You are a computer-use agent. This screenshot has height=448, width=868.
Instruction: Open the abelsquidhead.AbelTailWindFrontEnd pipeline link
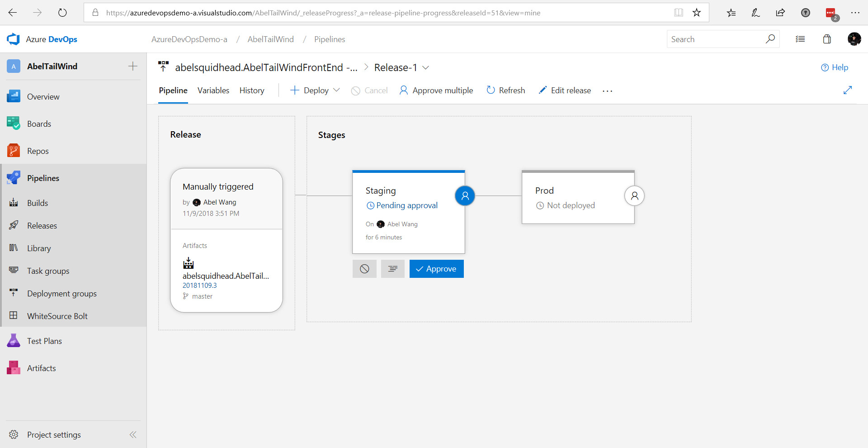pyautogui.click(x=266, y=67)
